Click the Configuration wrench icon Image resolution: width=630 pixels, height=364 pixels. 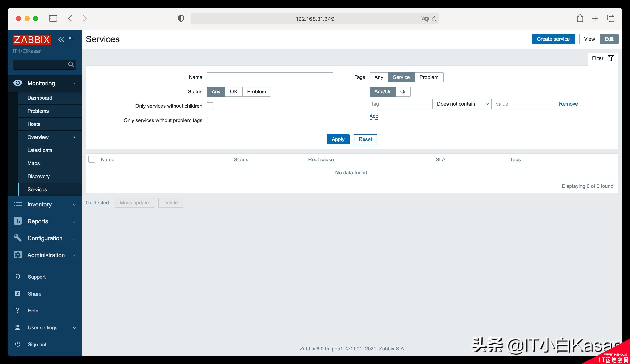pyautogui.click(x=18, y=238)
